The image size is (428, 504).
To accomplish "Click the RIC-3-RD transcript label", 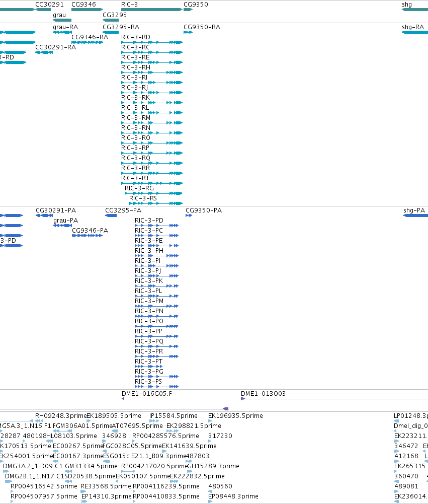I will tap(135, 37).
